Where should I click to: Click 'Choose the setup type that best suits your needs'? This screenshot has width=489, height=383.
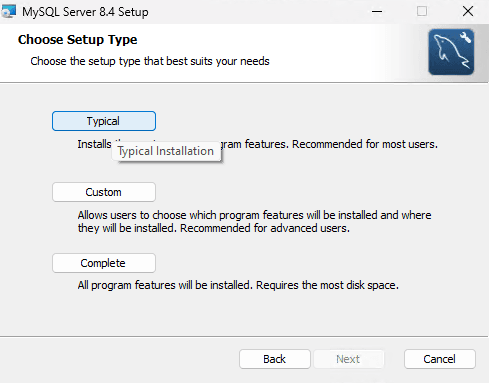click(x=150, y=61)
